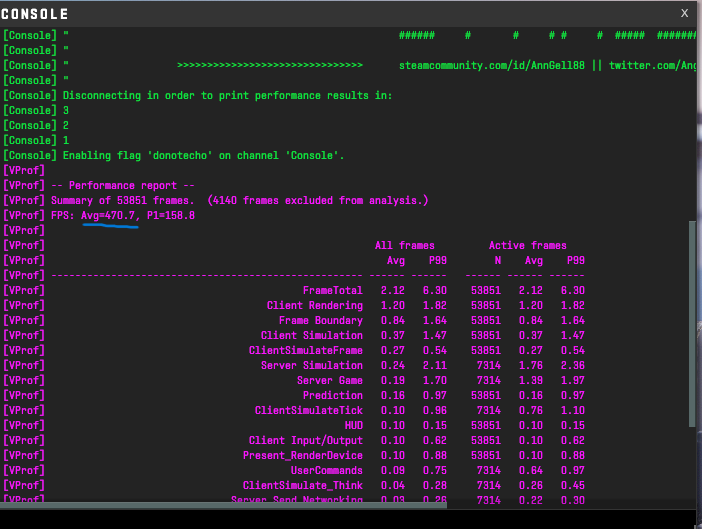Click the countdown line '1' in the console

click(x=66, y=140)
